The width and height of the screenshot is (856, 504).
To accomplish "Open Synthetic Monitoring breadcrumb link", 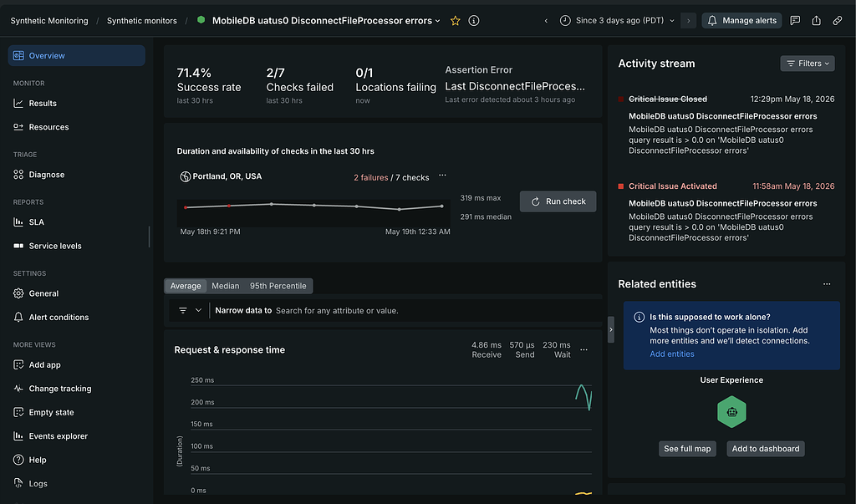I will click(49, 21).
